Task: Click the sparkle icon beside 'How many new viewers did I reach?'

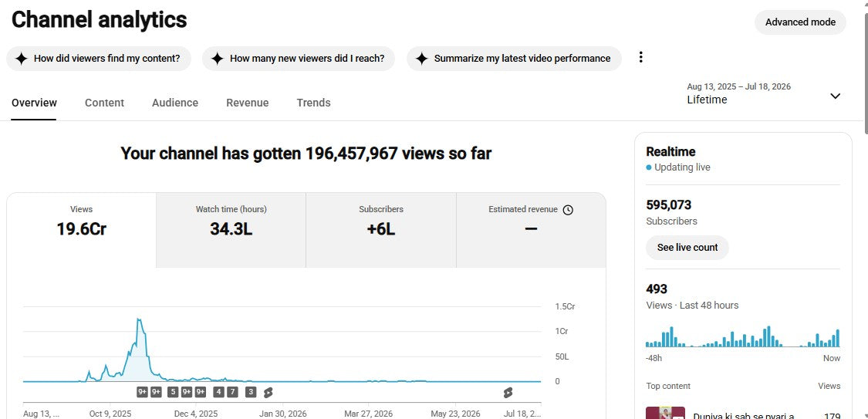Action: [217, 59]
